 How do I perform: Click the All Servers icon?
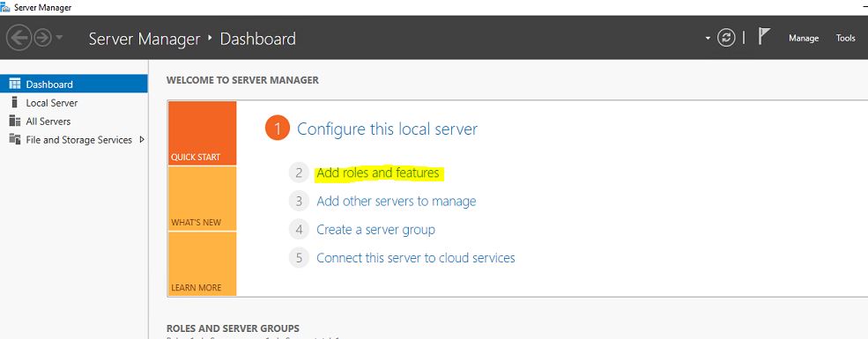15,122
